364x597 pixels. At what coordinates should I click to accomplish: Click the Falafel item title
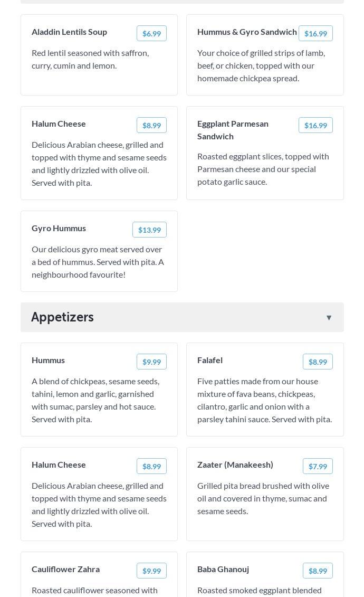tap(210, 360)
